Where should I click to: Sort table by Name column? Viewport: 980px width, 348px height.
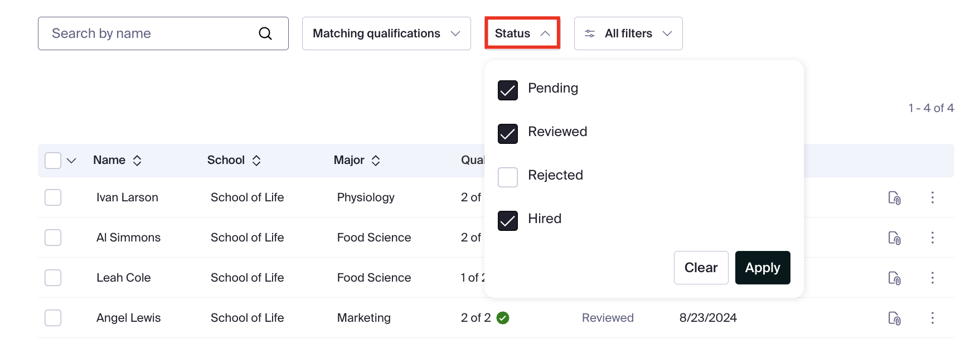tap(137, 161)
